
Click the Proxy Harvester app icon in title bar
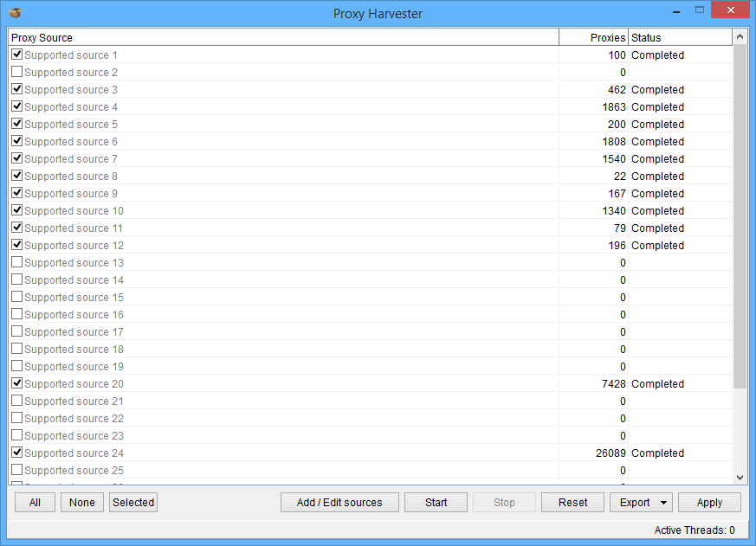pyautogui.click(x=15, y=13)
